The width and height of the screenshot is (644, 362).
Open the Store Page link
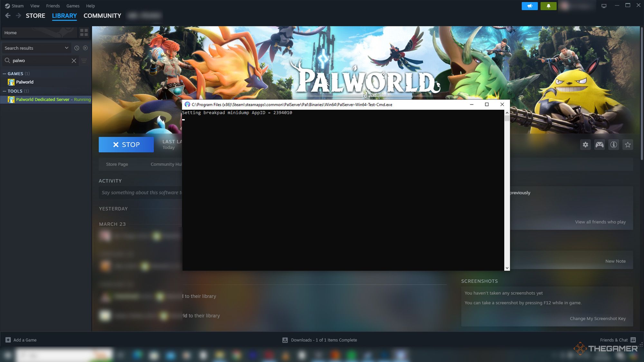tap(117, 164)
